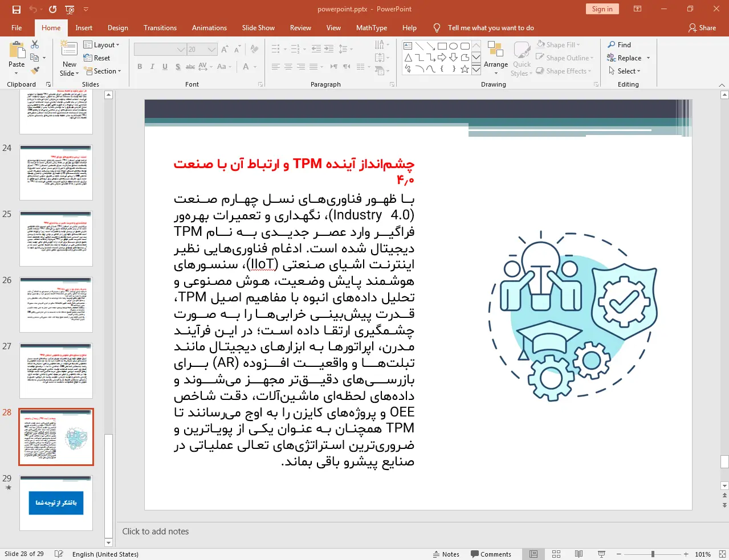The height and width of the screenshot is (560, 729).
Task: Toggle the Notes pane in status bar
Action: (446, 554)
